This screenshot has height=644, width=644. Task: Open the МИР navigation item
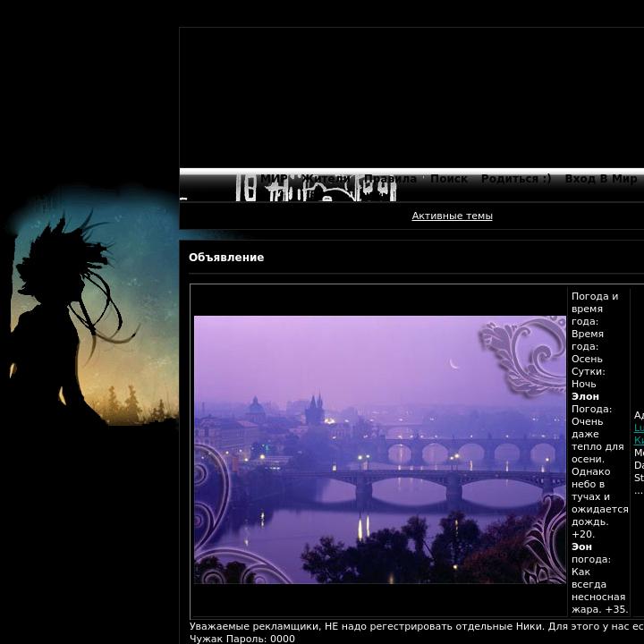coord(274,179)
